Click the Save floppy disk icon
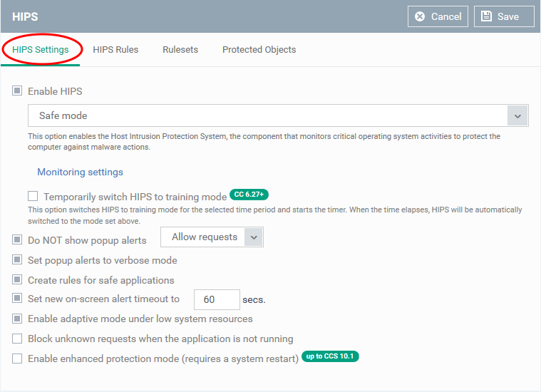This screenshot has width=541, height=392. tap(486, 16)
